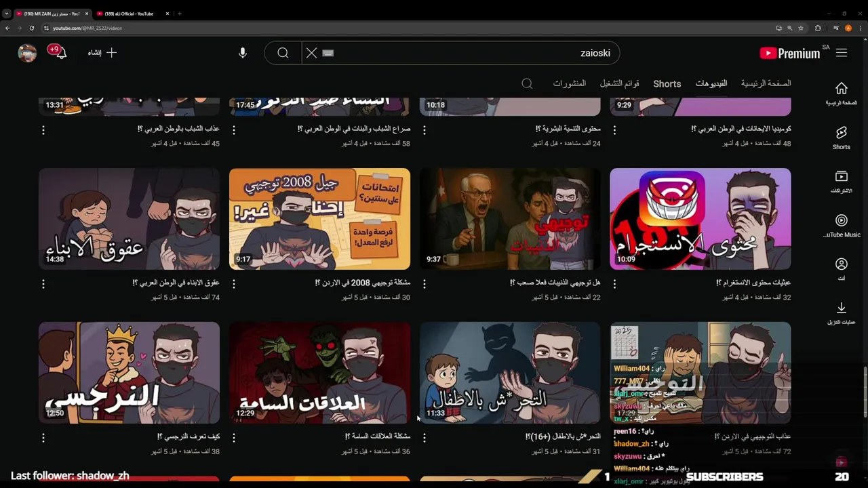Play the توجيهي الذنيبات thumbnail video
This screenshot has height=488, width=868.
(510, 219)
